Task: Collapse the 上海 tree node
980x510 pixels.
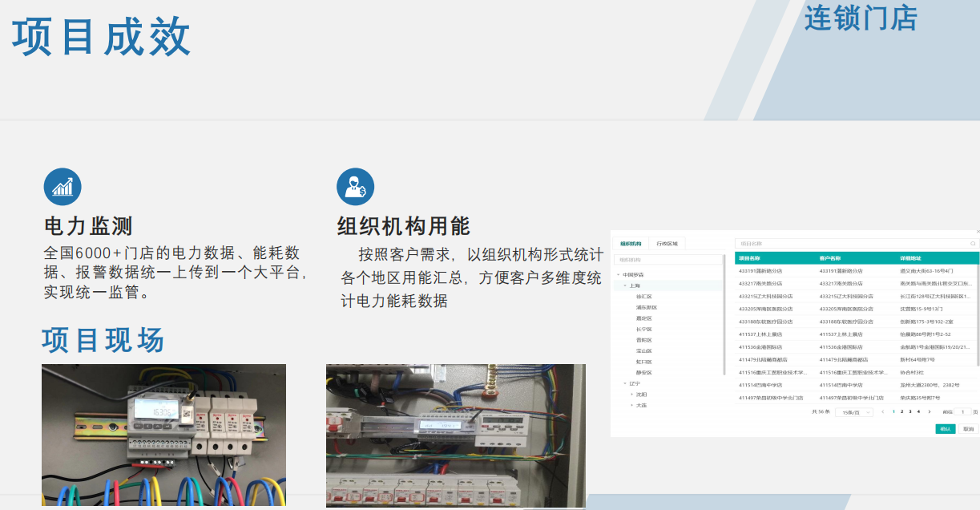Action: (625, 285)
